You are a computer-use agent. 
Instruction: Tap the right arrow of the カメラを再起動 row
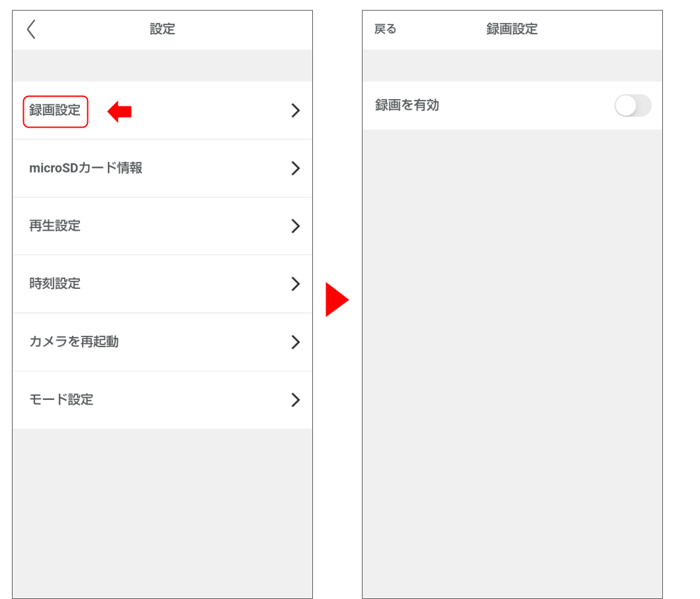tap(295, 342)
